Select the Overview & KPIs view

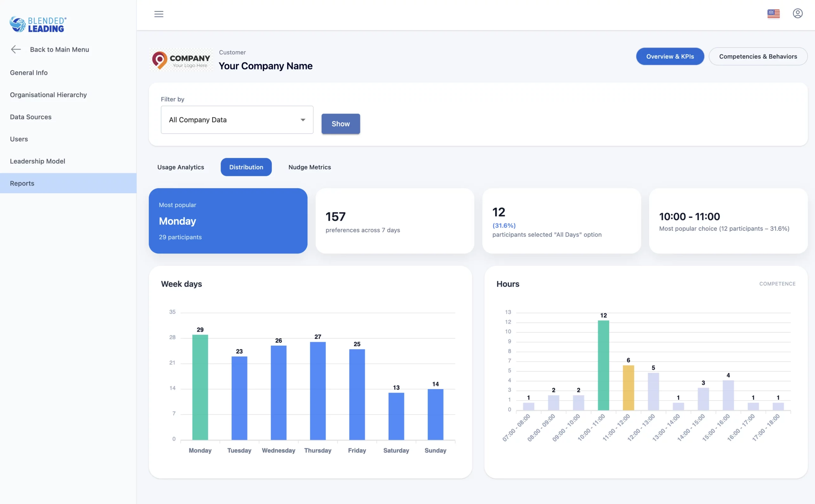click(x=670, y=56)
